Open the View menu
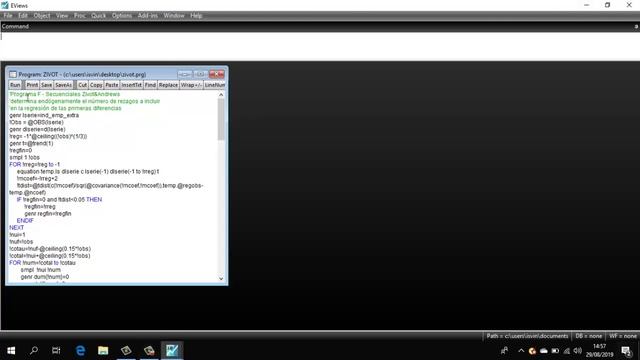The width and height of the screenshot is (640, 360). tap(62, 16)
